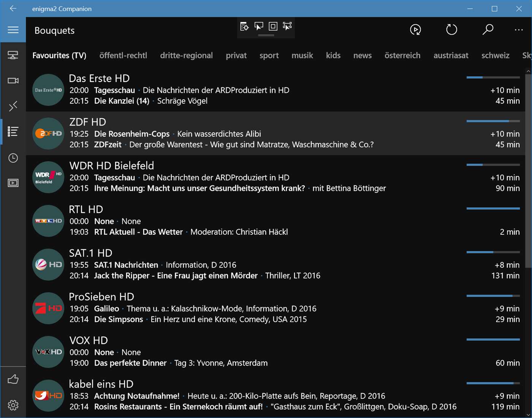Select the crossed arrows sidebar icon

point(13,106)
